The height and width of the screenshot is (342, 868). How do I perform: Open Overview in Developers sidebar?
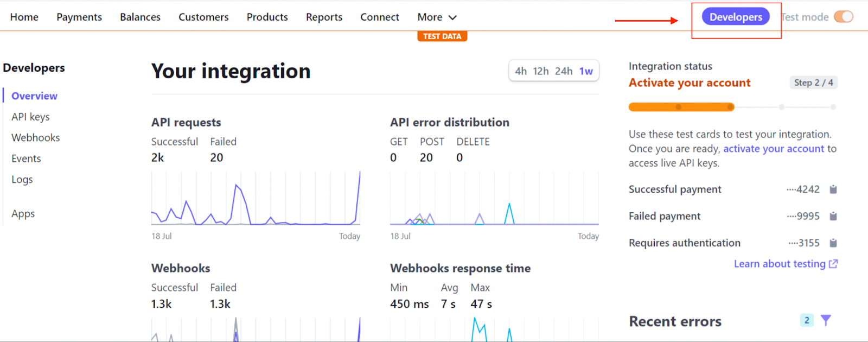(x=35, y=96)
